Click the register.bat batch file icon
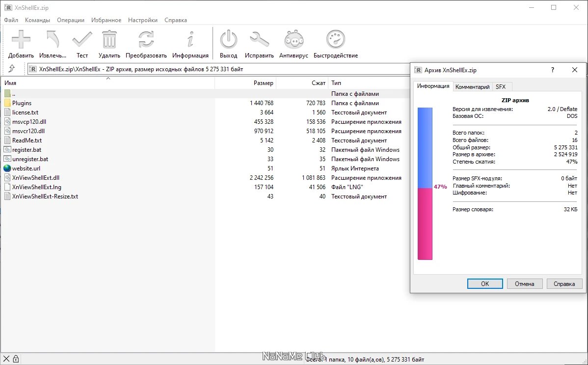 (x=7, y=149)
